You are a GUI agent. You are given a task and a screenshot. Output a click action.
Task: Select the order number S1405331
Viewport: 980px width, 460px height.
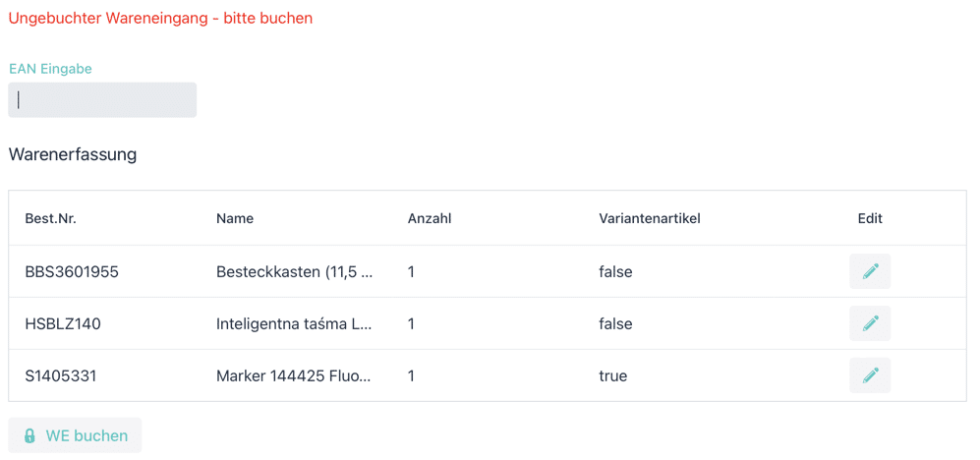coord(61,375)
